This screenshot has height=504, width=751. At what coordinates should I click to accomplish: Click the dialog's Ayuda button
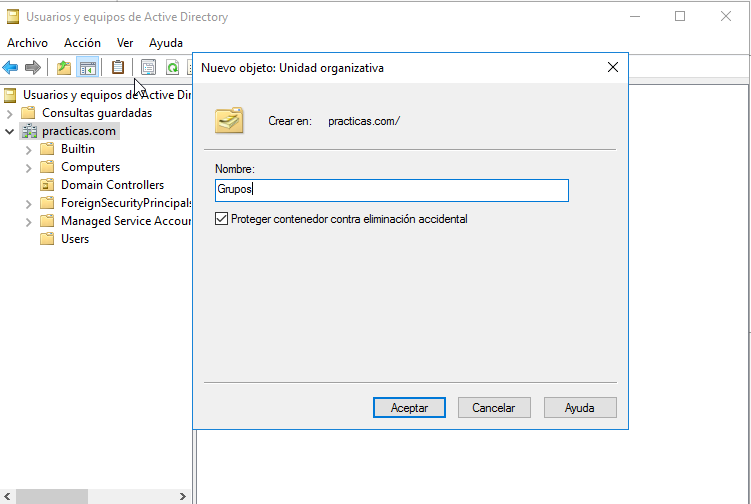pos(579,408)
